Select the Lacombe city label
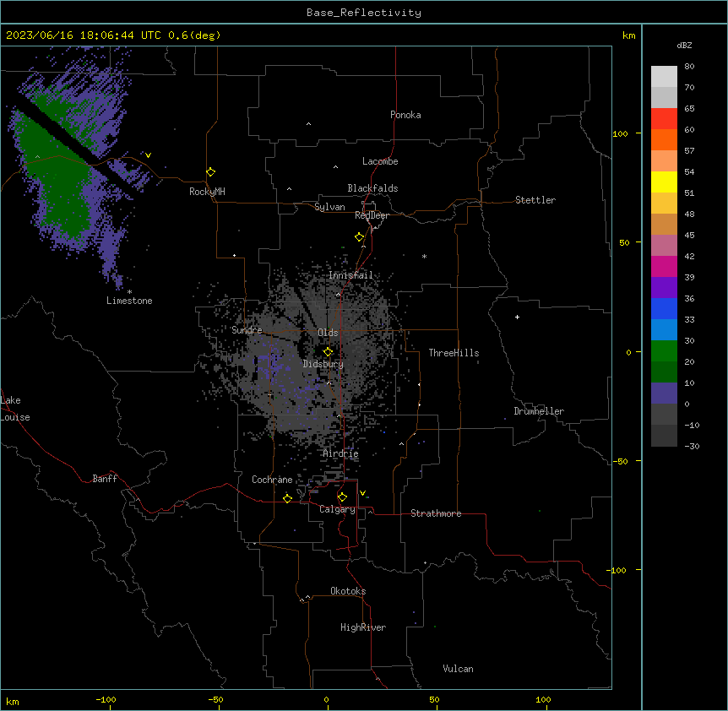Screen dimensions: 728x711 click(380, 161)
